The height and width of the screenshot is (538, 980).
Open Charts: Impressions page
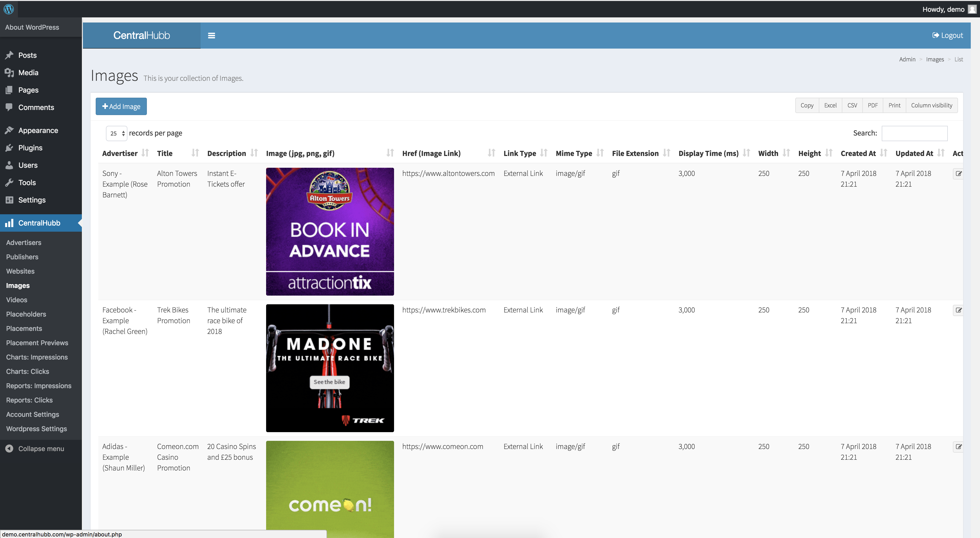pos(37,357)
